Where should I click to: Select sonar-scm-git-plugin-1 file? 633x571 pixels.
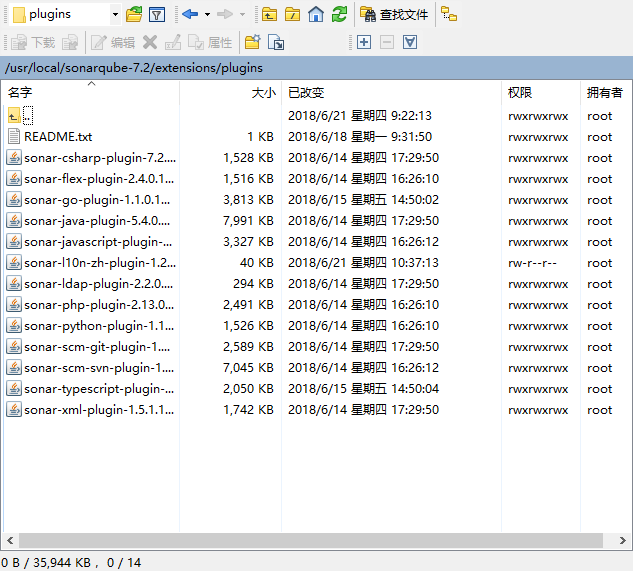coord(97,347)
